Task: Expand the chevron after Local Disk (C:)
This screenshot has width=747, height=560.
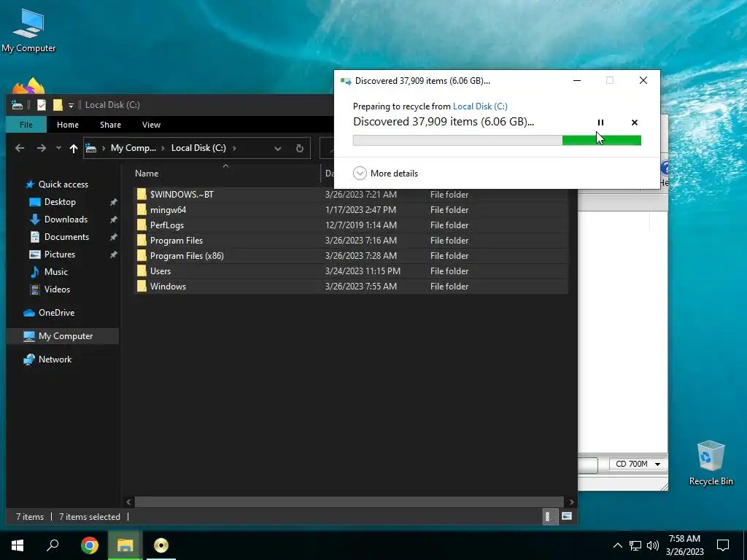Action: [x=234, y=148]
